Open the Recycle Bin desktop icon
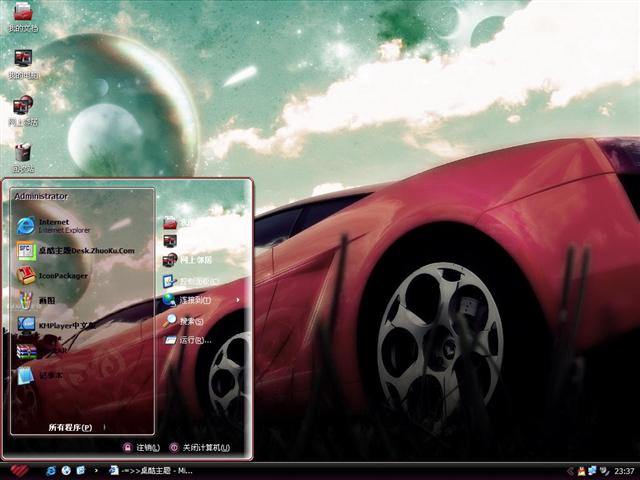 click(x=23, y=155)
